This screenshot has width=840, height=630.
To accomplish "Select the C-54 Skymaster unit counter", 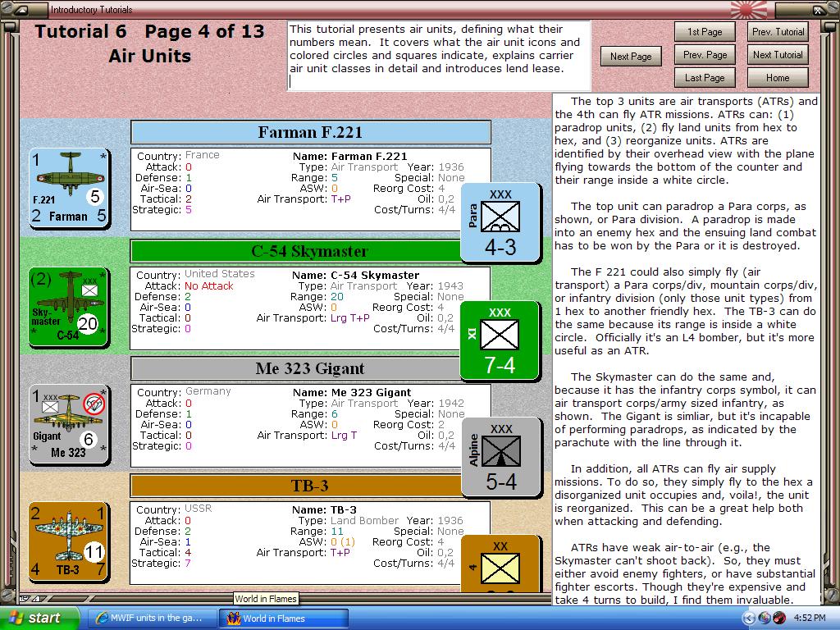I will (69, 308).
